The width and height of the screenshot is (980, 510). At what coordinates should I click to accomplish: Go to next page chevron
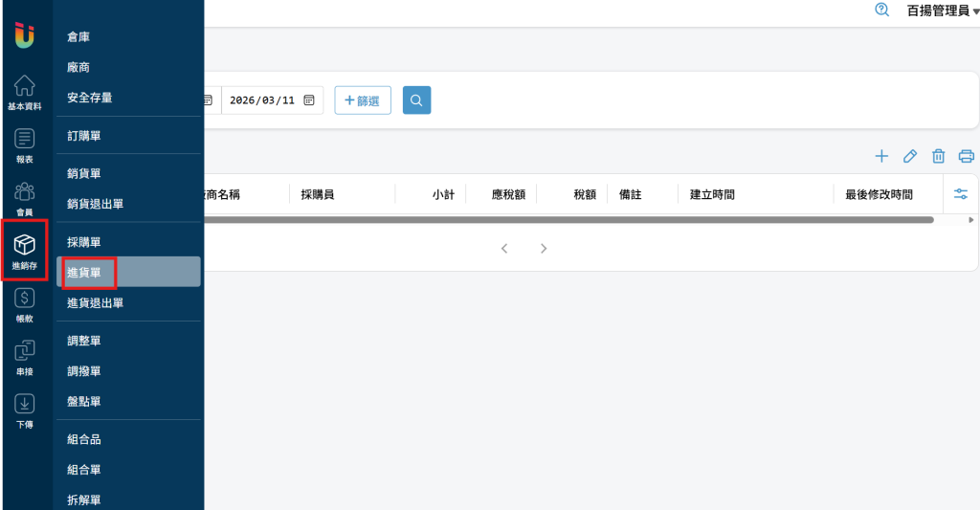point(544,249)
